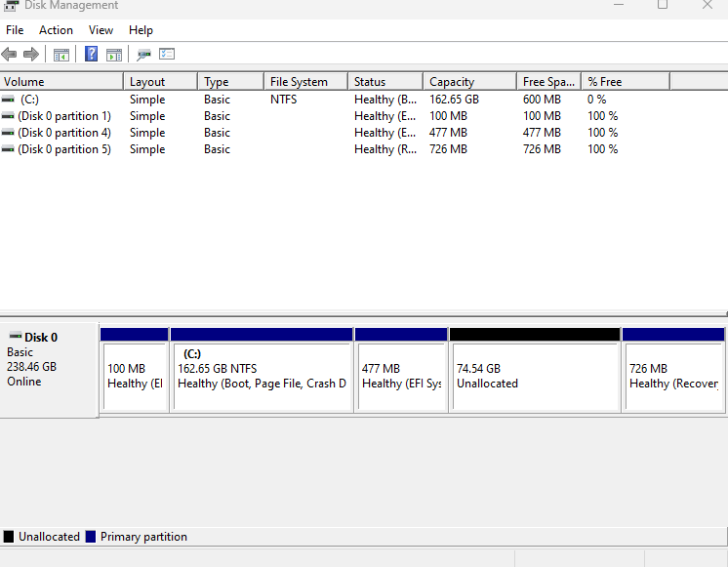
Task: Open the View menu
Action: coord(101,30)
